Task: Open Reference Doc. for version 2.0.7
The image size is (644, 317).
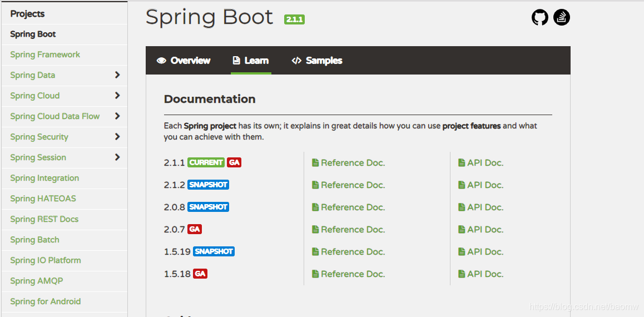Action: click(x=348, y=229)
